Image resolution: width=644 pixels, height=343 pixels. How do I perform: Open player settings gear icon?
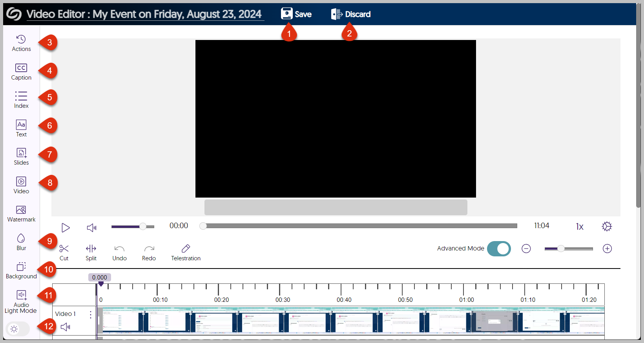(607, 226)
